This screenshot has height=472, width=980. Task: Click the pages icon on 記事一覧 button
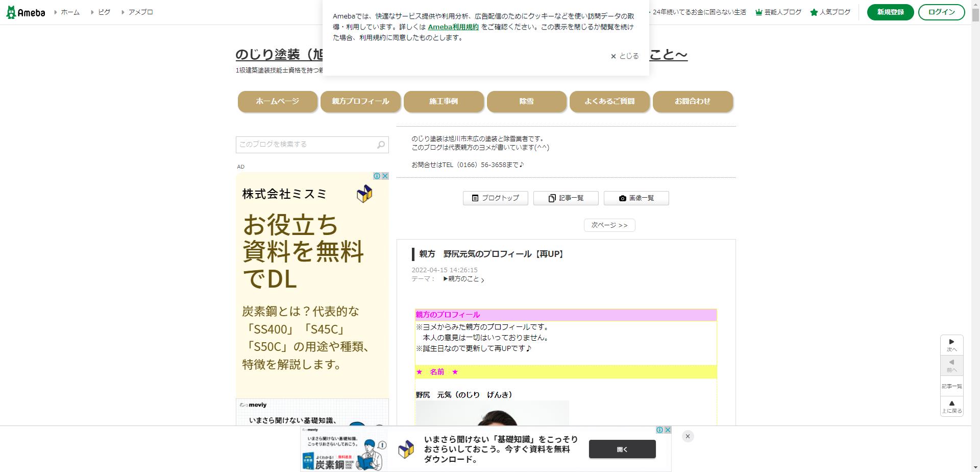[x=552, y=198]
